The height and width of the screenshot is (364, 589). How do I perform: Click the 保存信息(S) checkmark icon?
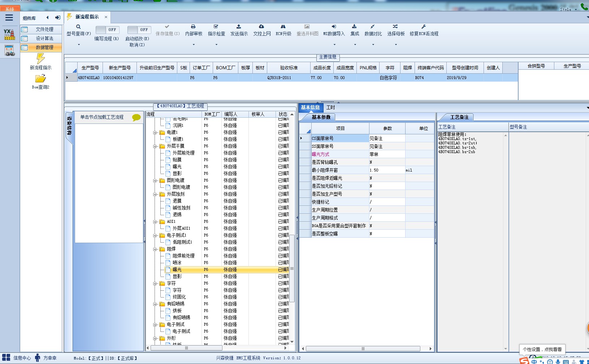(x=167, y=27)
